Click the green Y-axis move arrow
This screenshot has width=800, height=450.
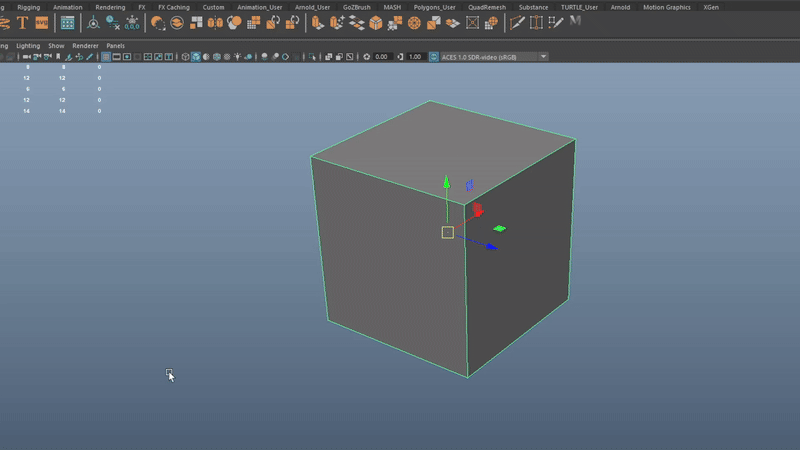pyautogui.click(x=447, y=184)
